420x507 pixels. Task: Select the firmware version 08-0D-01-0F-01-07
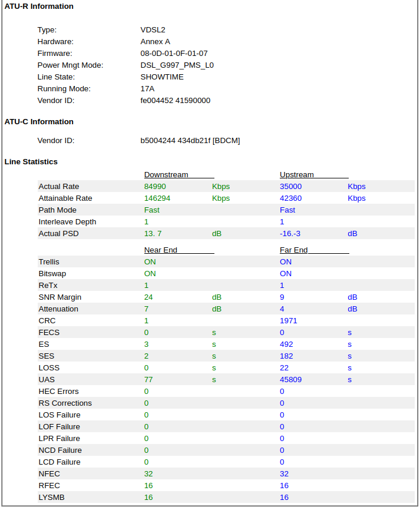(x=174, y=54)
